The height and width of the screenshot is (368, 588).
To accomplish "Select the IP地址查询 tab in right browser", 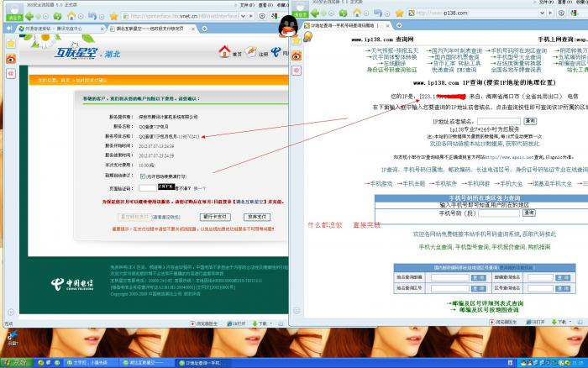I will tap(347, 25).
